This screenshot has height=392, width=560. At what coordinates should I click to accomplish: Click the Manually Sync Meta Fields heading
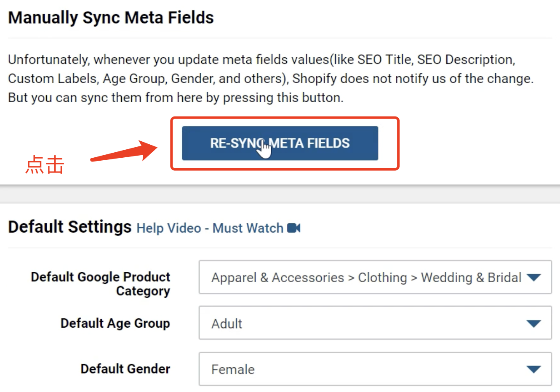click(111, 18)
